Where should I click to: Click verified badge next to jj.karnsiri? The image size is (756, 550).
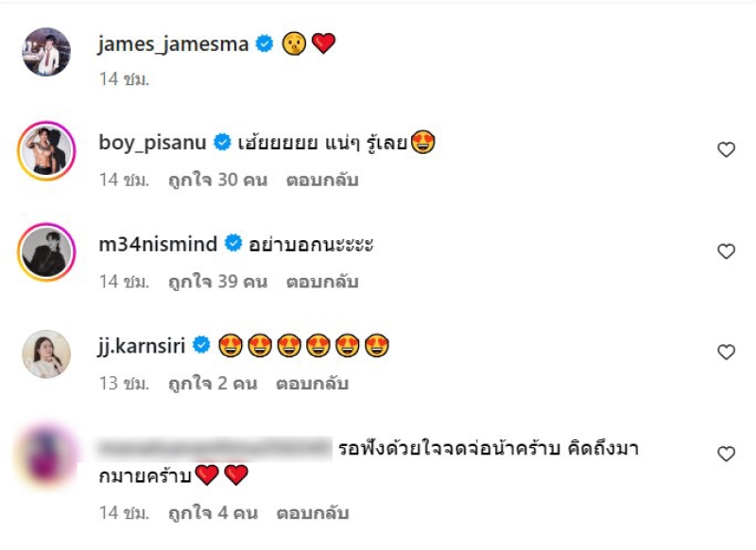point(201,345)
